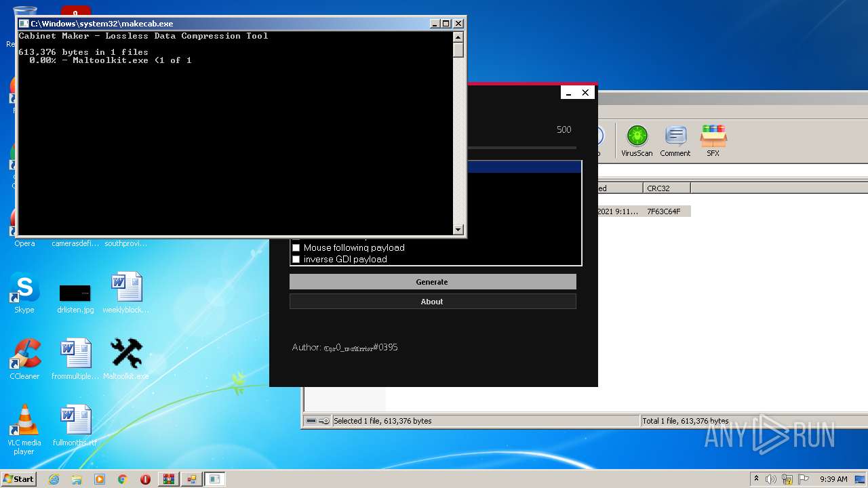
Task: Switch to WinRAR taskbar button
Action: click(168, 479)
